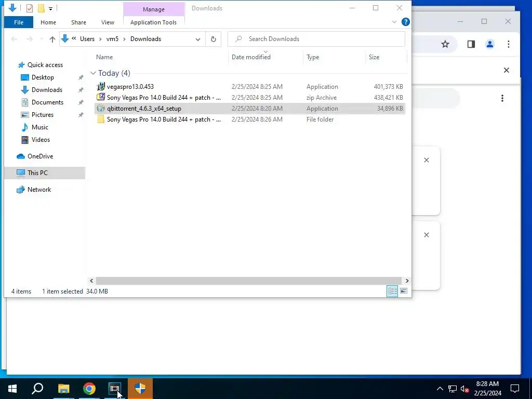This screenshot has width=532, height=399.
Task: Click the 2/25/2024 8:20 AM date cell
Action: coord(257,109)
